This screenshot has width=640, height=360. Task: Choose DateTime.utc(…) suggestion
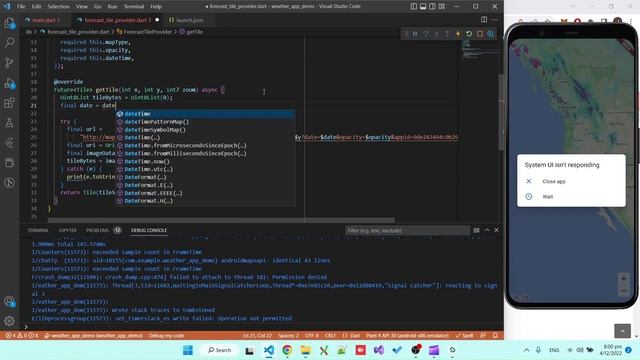[x=205, y=169]
